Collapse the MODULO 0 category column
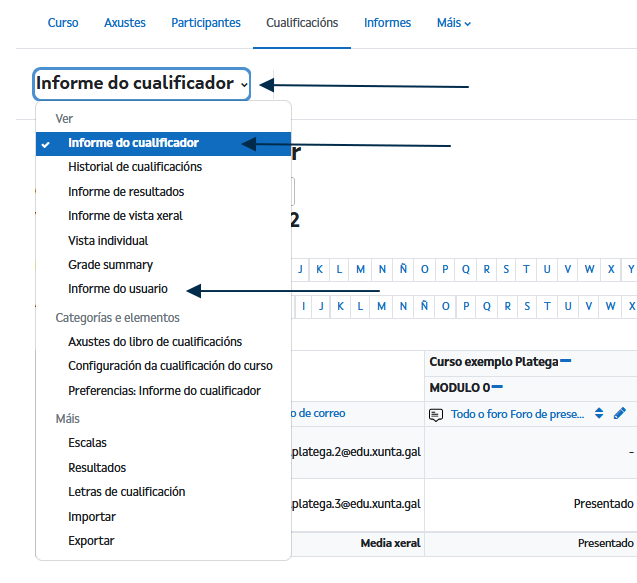Viewport: 637px width, 583px height. [x=497, y=386]
